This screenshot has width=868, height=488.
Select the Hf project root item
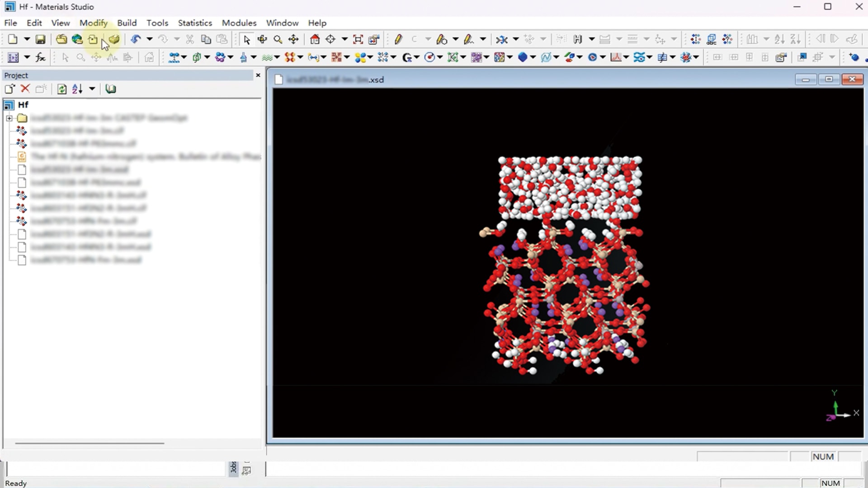(23, 105)
